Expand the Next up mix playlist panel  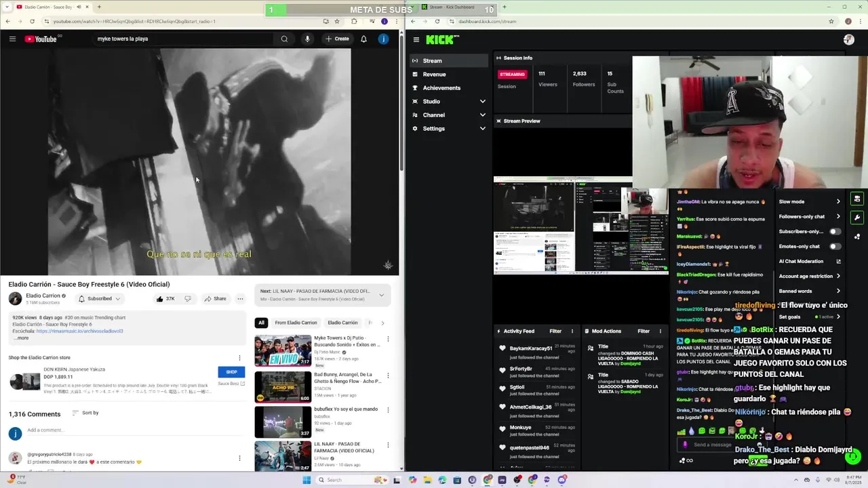point(382,295)
